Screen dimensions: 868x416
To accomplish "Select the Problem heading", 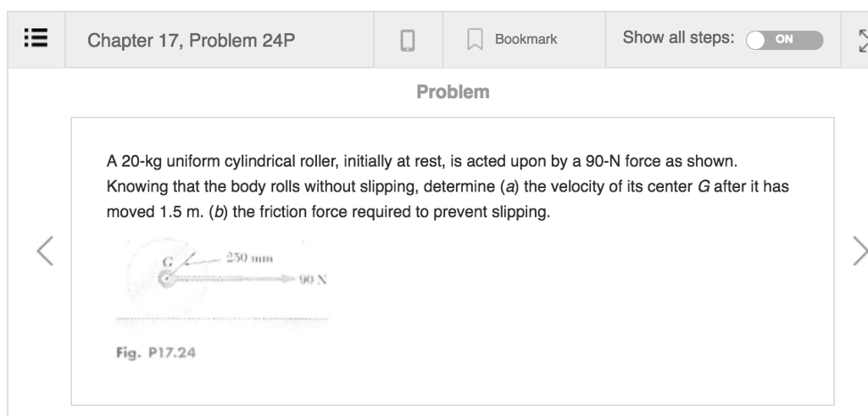I will point(453,92).
